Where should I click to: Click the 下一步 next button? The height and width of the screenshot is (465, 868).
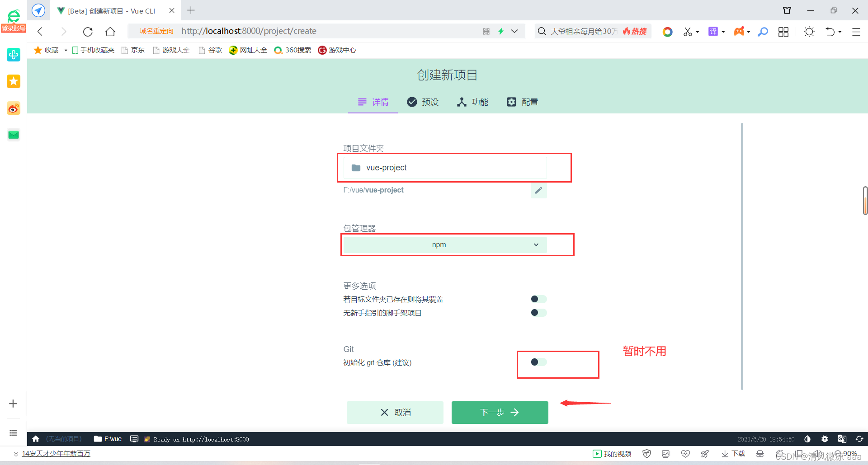(x=500, y=412)
